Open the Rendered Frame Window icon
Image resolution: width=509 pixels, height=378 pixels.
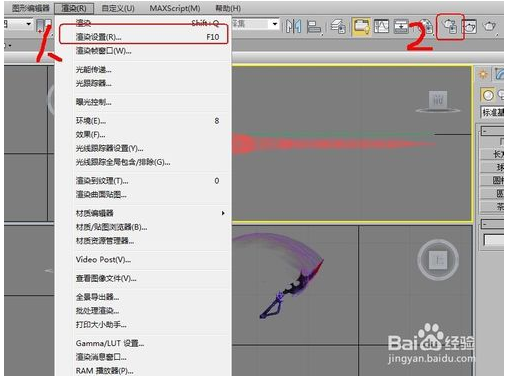tap(470, 26)
